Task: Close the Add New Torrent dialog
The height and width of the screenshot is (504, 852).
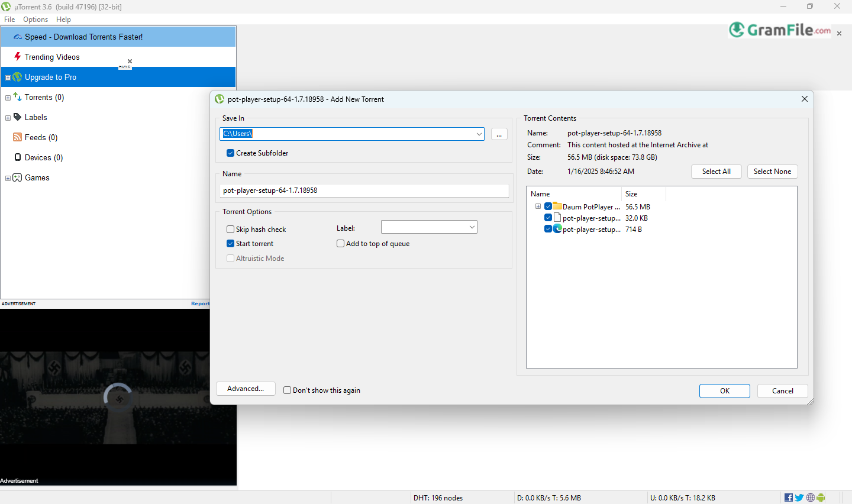Action: (x=805, y=99)
